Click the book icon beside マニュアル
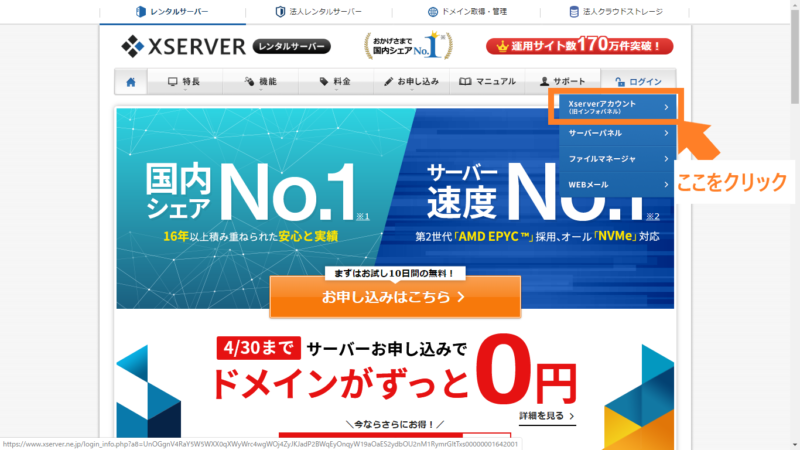Viewport: 800px width, 450px height. (465, 82)
